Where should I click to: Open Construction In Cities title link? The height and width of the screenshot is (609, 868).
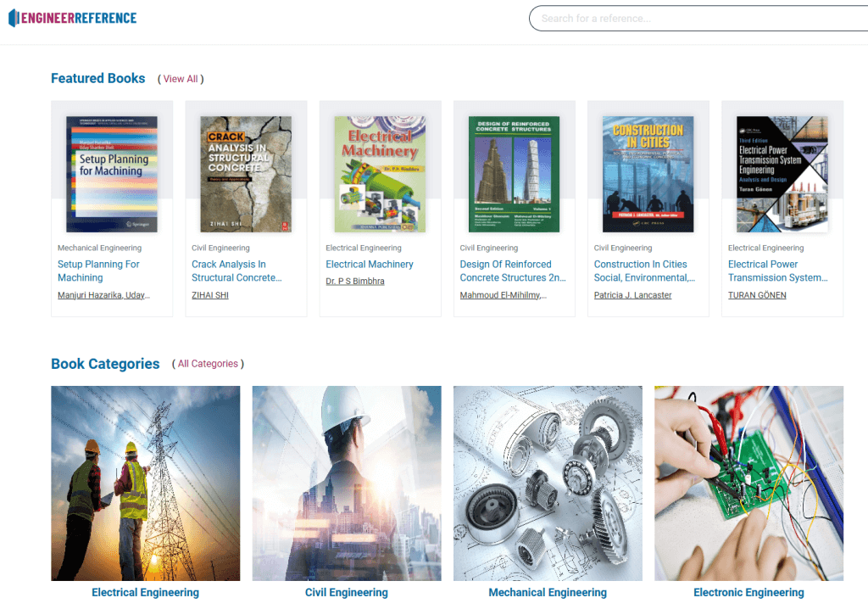641,265
